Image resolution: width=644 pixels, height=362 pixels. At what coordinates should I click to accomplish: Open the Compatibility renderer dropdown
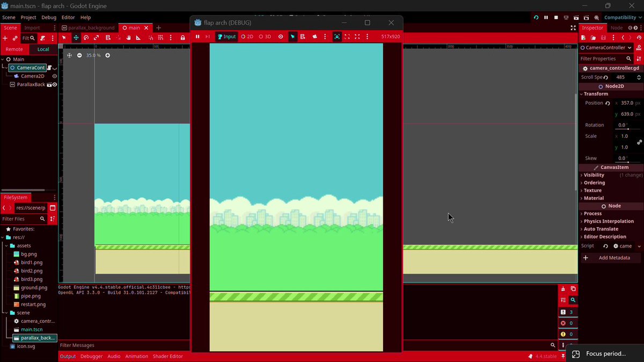click(x=623, y=17)
